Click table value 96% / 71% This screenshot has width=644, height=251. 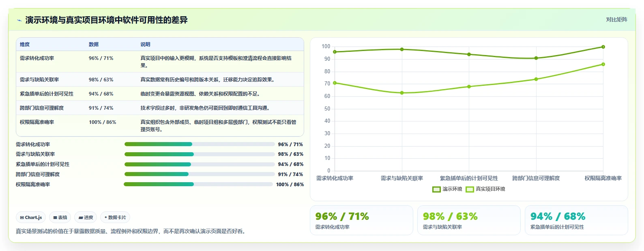tap(101, 58)
